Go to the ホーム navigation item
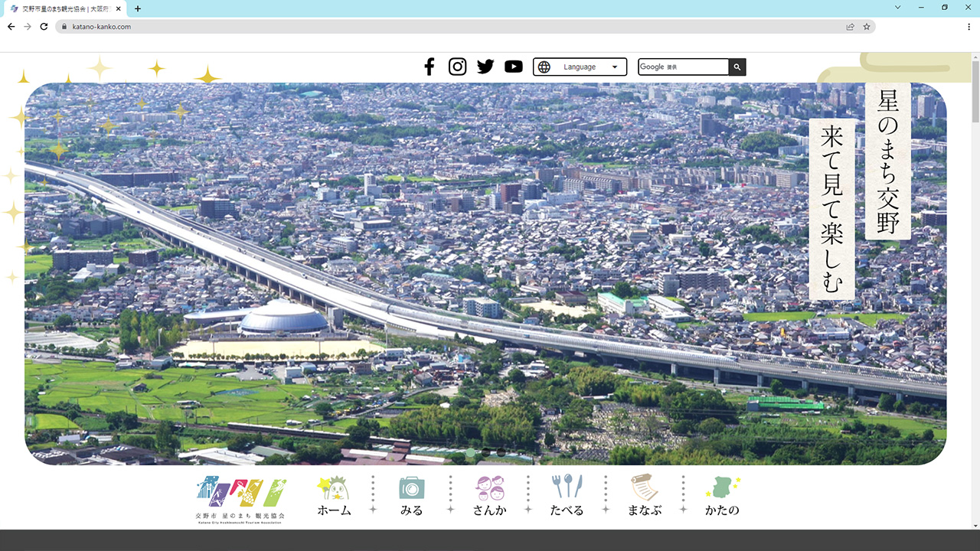 [x=334, y=496]
